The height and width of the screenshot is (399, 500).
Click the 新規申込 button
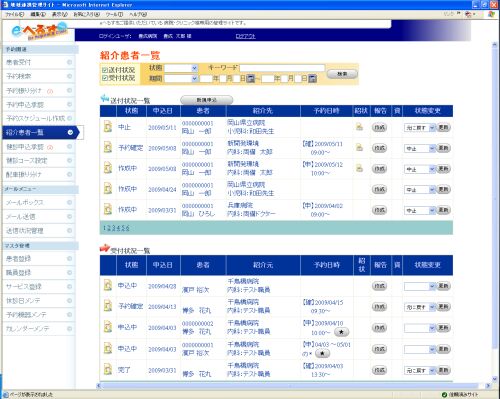point(206,100)
